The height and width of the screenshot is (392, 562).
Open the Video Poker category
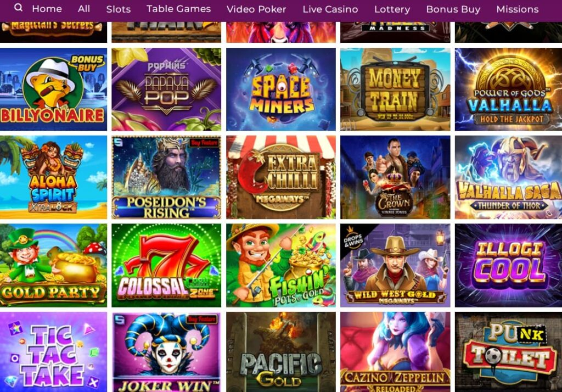coord(256,9)
